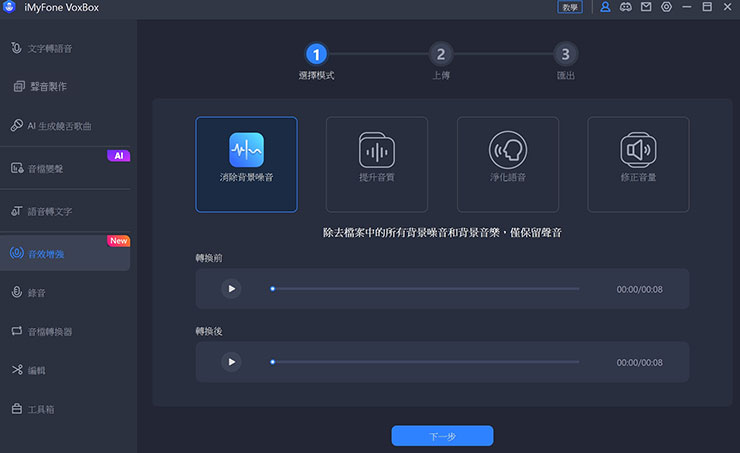This screenshot has height=453, width=740.
Task: Play the 轉換後 audio sample
Action: (231, 362)
